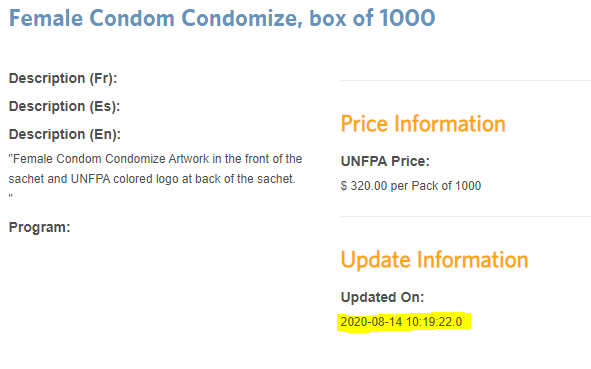Click the Program label

[40, 227]
